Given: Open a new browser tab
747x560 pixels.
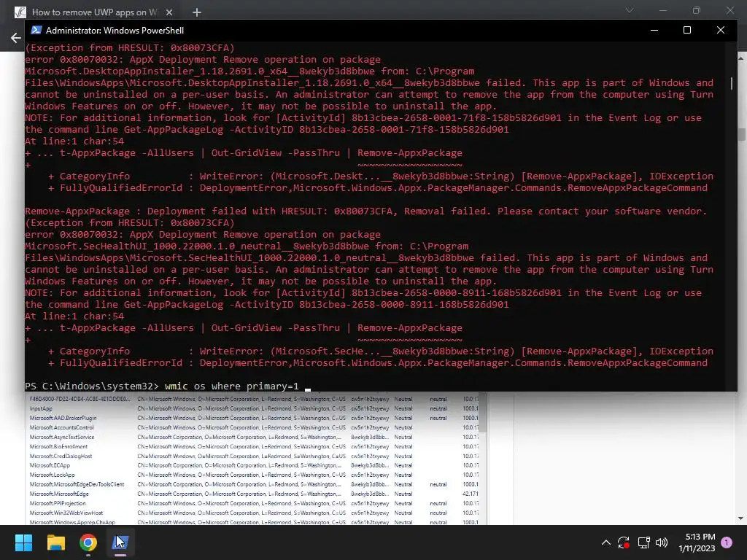Looking at the screenshot, I should 197,12.
